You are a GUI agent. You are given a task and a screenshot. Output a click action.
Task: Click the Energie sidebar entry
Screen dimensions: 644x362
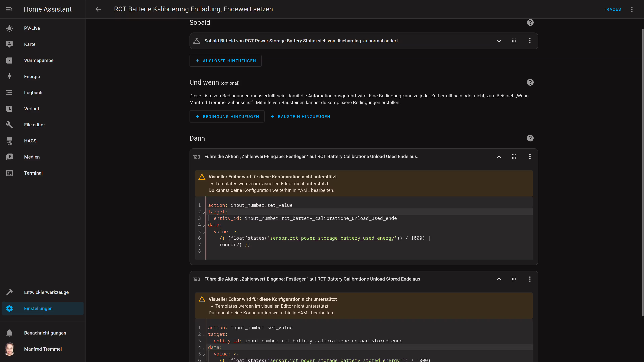pos(43,76)
